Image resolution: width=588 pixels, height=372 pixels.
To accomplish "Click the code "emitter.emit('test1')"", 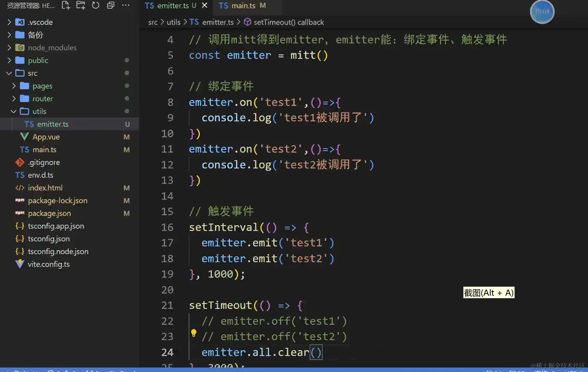I will [268, 243].
